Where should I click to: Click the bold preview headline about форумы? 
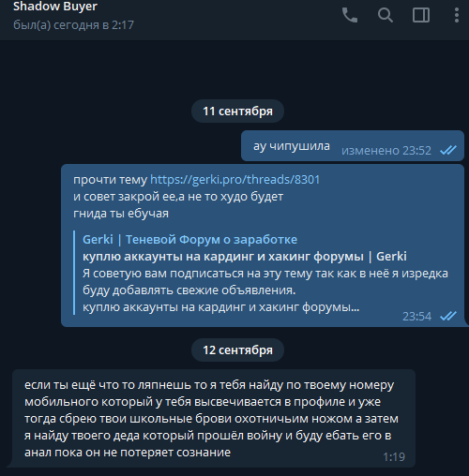tap(245, 257)
